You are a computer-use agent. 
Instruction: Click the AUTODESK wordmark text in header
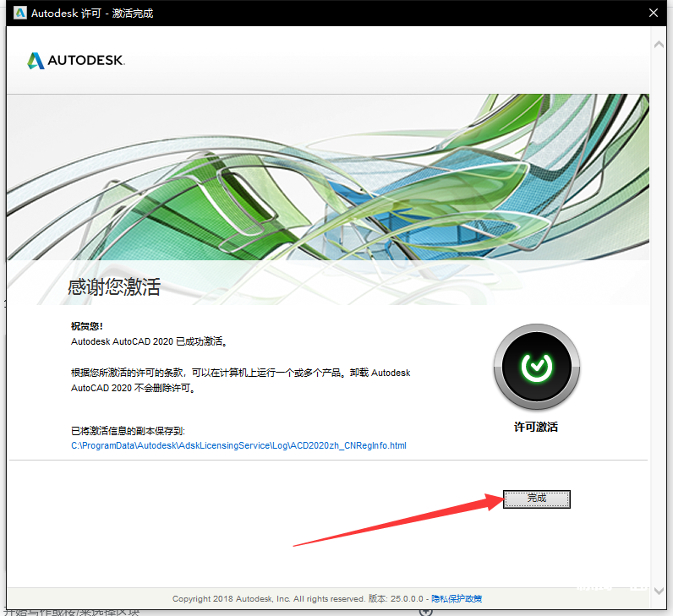click(85, 61)
